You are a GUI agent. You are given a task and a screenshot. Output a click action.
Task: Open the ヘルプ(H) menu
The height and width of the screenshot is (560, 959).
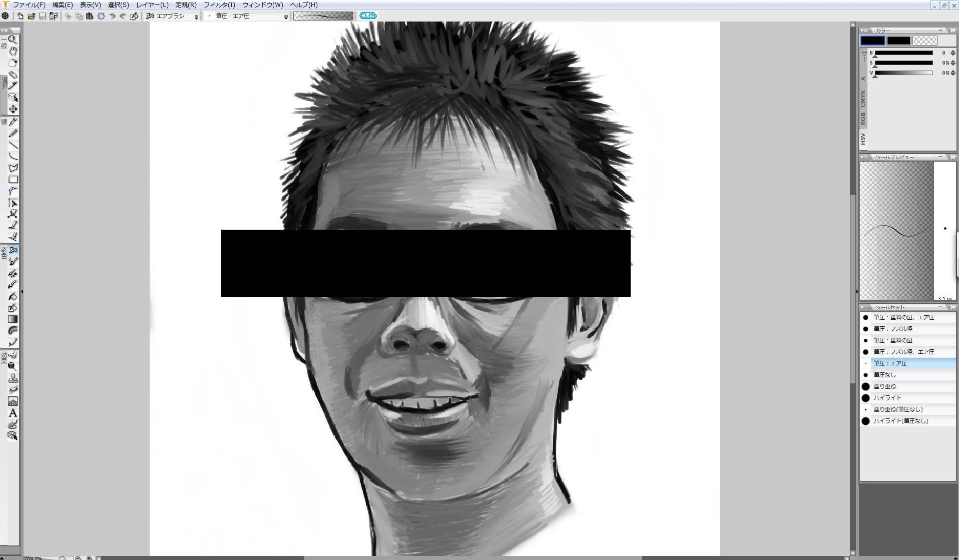point(304,5)
